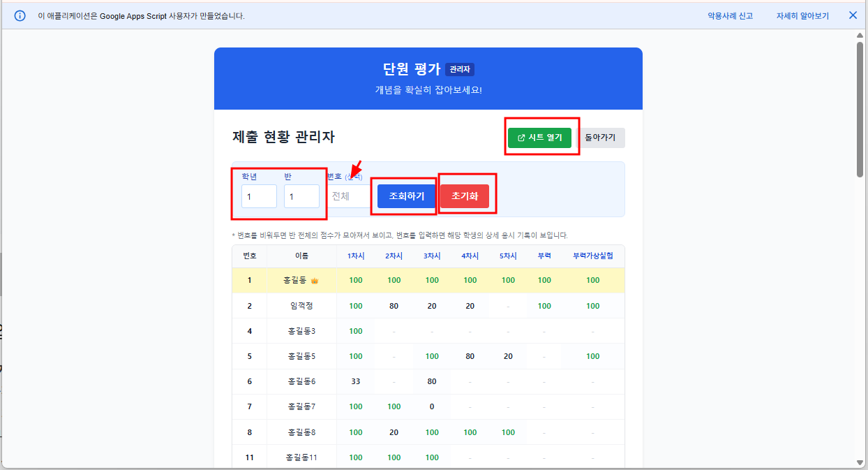Click the crown icon beside 홍길동
The height and width of the screenshot is (470, 868).
click(x=314, y=281)
